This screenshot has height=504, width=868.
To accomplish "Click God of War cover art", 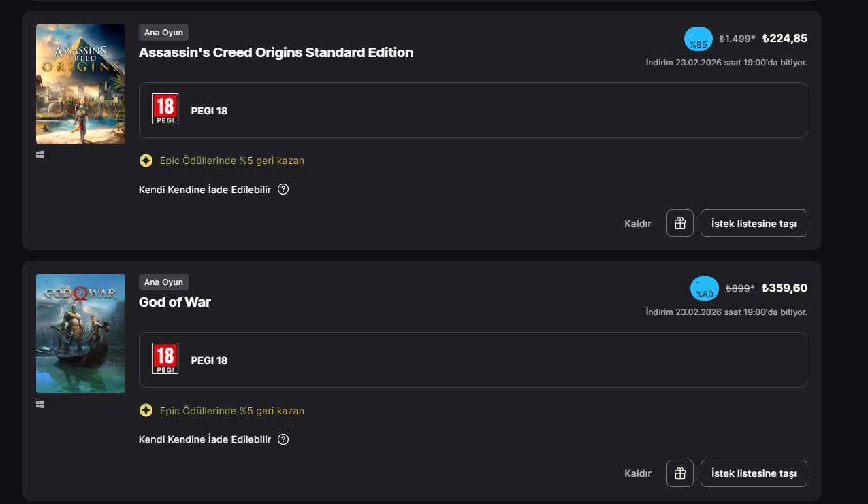I will (x=80, y=333).
